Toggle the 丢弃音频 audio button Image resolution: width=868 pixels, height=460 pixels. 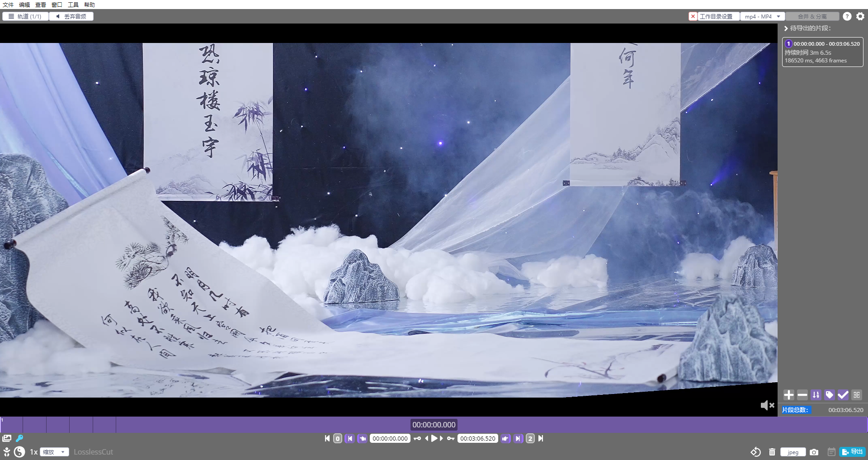pos(71,16)
